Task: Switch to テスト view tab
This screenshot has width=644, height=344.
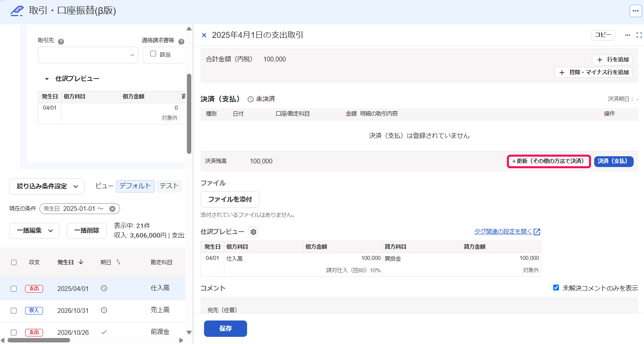Action: (169, 186)
